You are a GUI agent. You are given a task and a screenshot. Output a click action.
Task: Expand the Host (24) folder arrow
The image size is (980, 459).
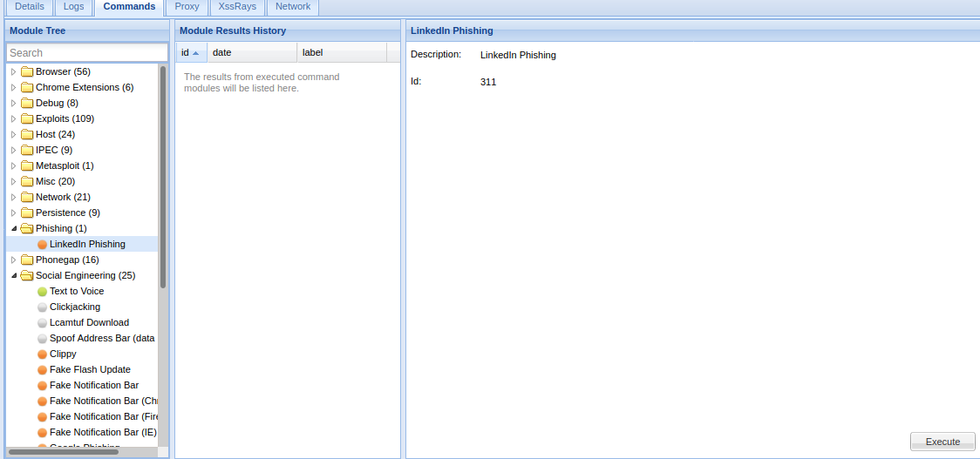coord(14,134)
